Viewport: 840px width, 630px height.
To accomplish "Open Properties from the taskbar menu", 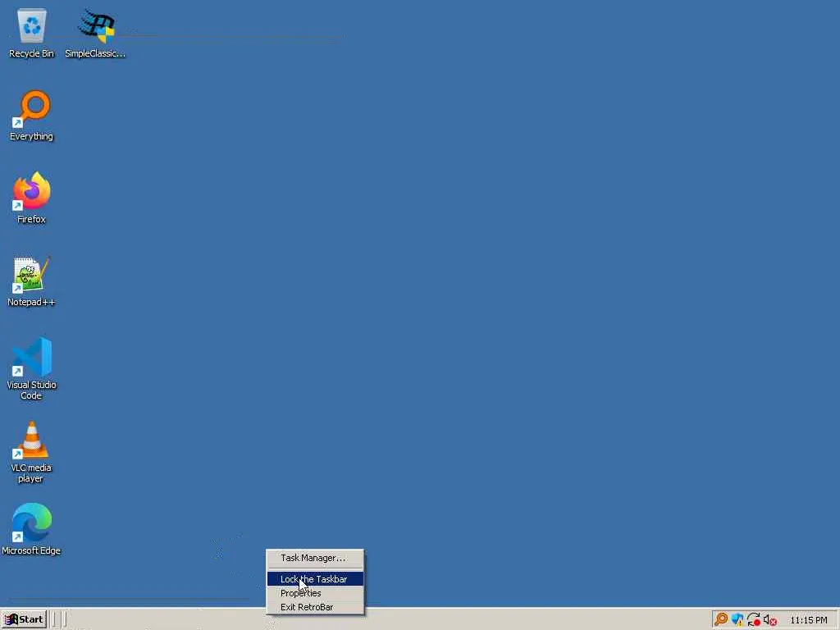I will [x=316, y=593].
